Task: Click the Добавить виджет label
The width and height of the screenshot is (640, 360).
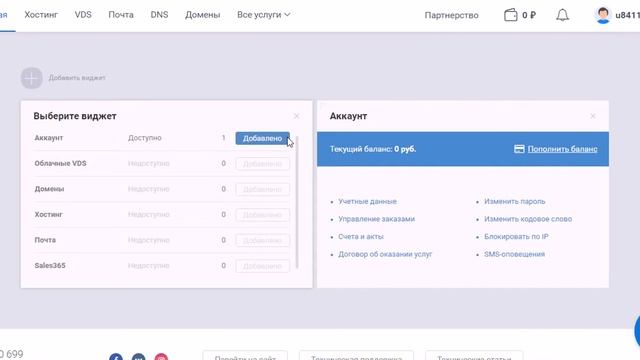Action: (77, 78)
